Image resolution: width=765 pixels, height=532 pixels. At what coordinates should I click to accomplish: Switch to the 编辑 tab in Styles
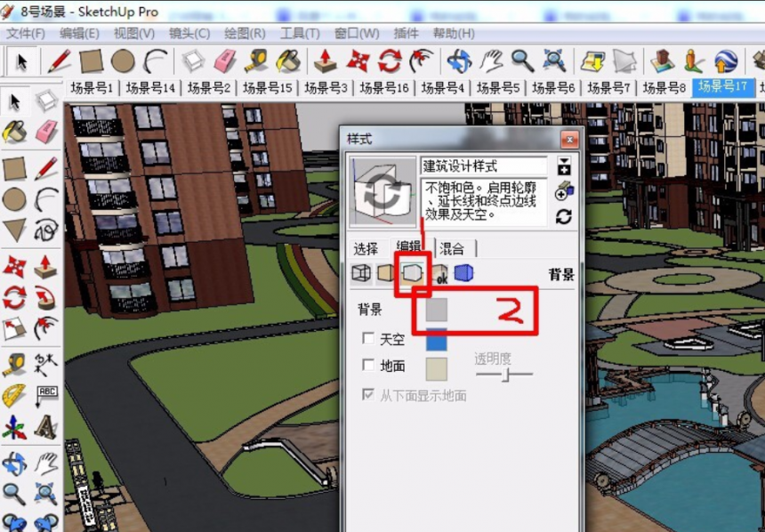pyautogui.click(x=409, y=246)
